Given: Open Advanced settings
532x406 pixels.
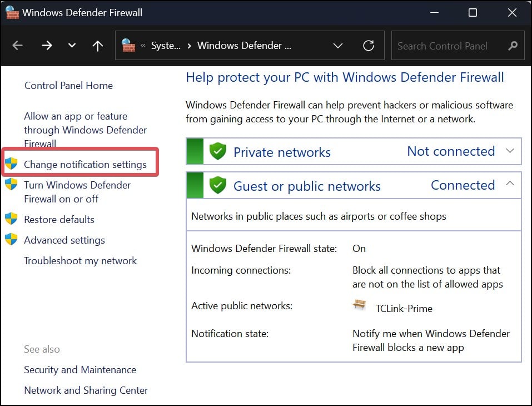Looking at the screenshot, I should [64, 240].
